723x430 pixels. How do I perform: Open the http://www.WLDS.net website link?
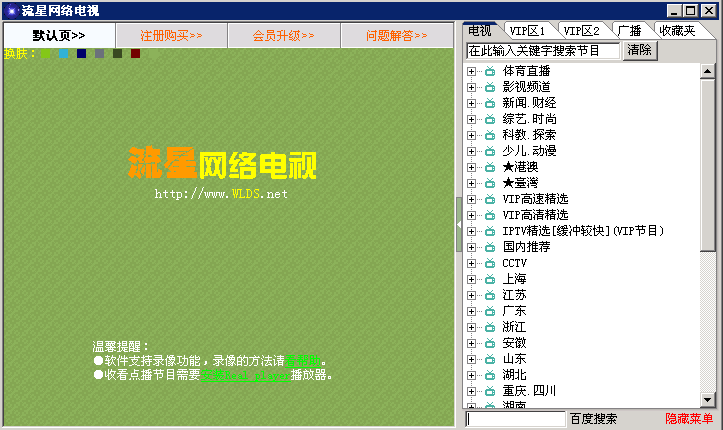tap(221, 194)
